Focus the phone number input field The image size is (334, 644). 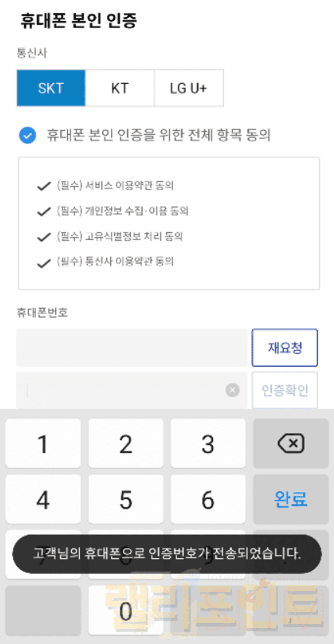tap(131, 348)
